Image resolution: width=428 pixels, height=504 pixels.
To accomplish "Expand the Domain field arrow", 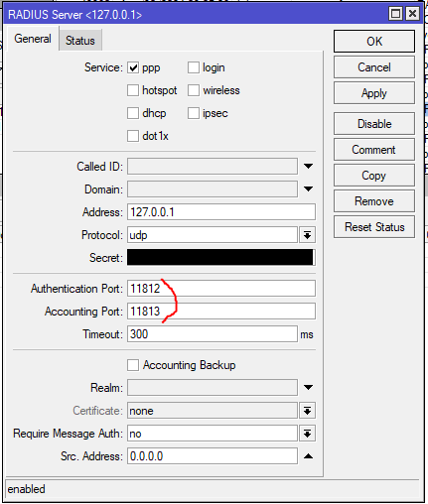I will coord(308,189).
